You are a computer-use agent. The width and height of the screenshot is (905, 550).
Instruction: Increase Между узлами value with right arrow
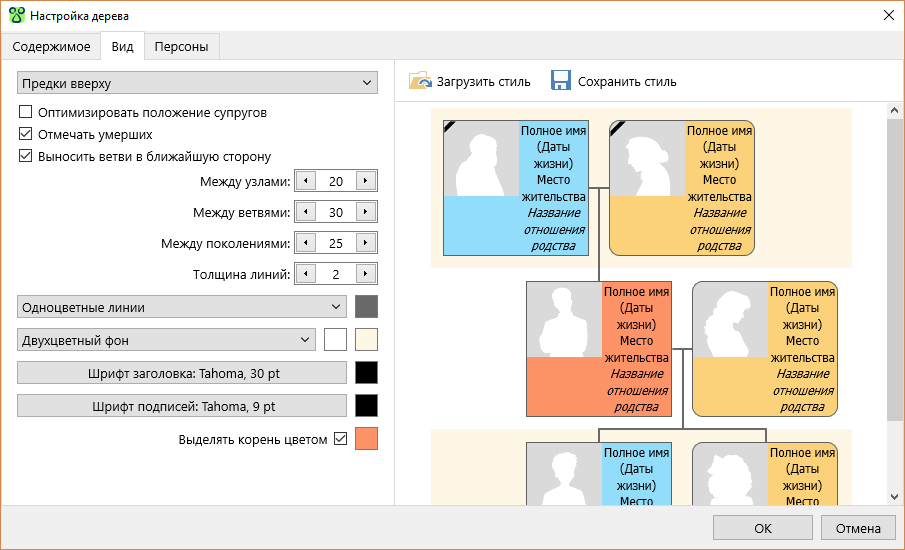(366, 181)
